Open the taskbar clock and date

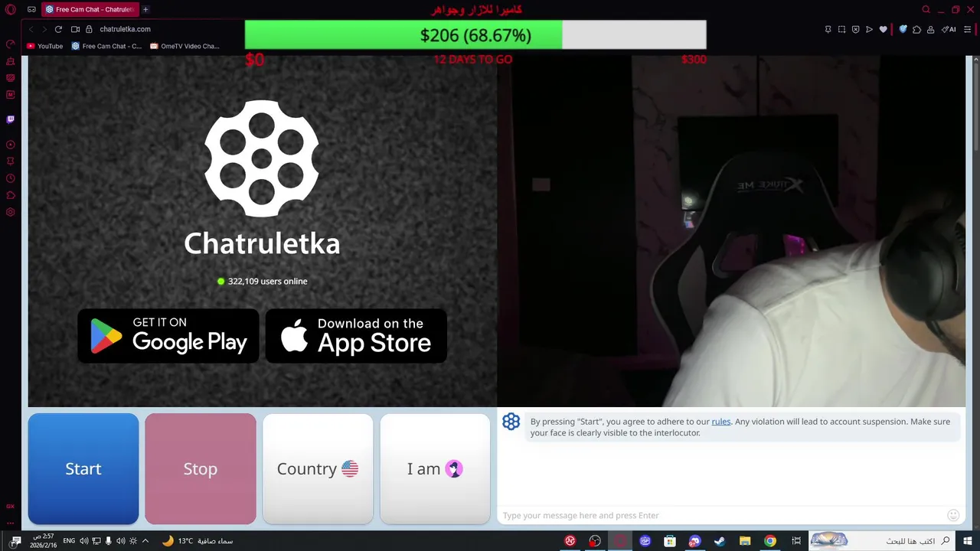pos(44,541)
